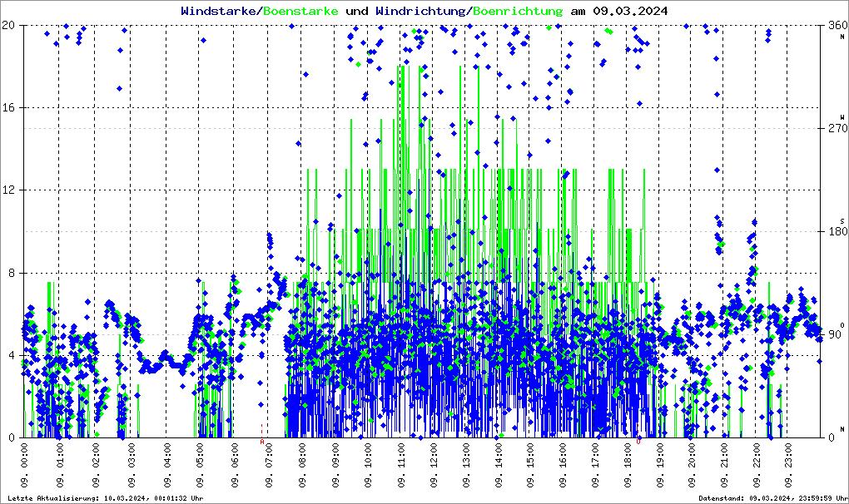This screenshot has width=849, height=504.
Task: Select the 20:00 time axis label
Action: (x=692, y=465)
